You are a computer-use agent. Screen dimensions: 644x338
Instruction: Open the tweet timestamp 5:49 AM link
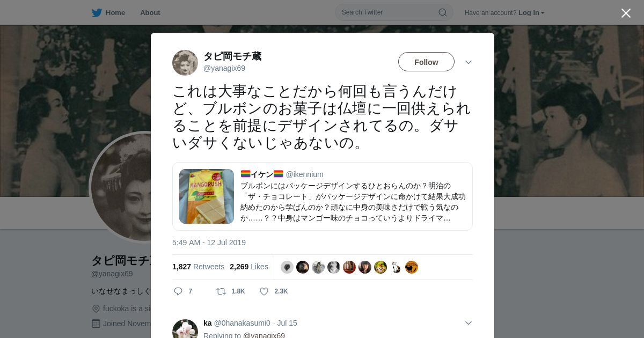(x=209, y=243)
